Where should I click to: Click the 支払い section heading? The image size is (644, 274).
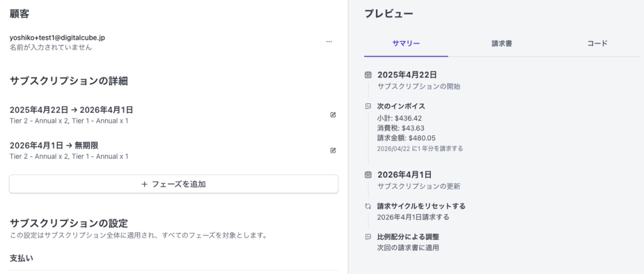point(21,258)
